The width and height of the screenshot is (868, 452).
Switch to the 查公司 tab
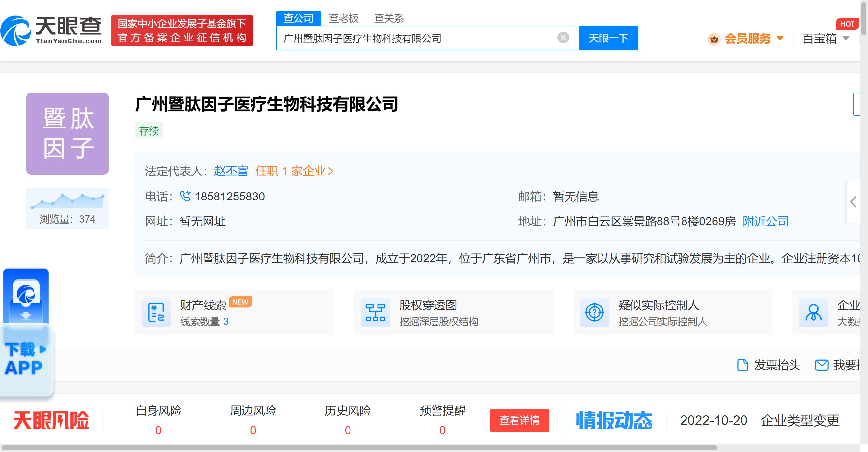(x=298, y=18)
